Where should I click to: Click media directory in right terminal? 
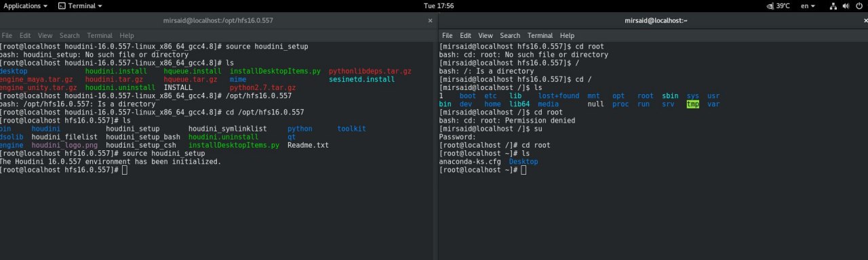tap(549, 104)
